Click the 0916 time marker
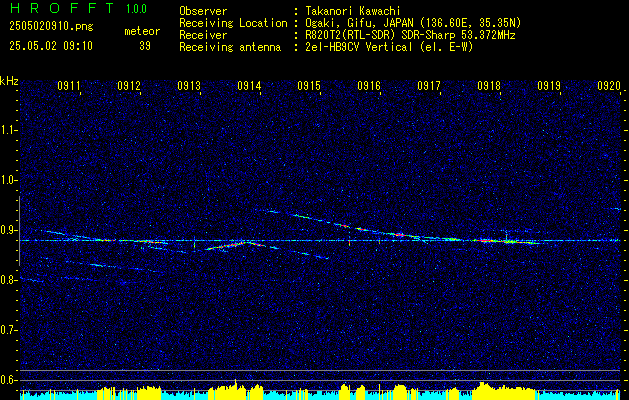The height and width of the screenshot is (400, 629). pos(369,85)
